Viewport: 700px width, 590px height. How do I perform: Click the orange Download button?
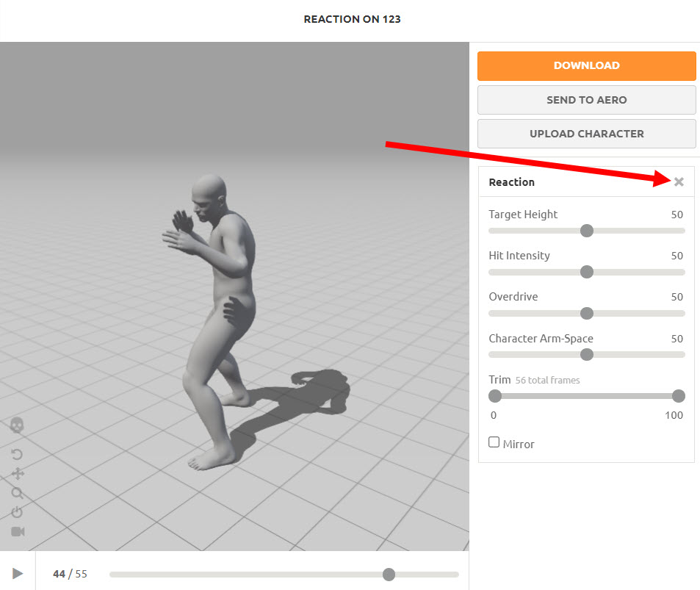coord(586,65)
